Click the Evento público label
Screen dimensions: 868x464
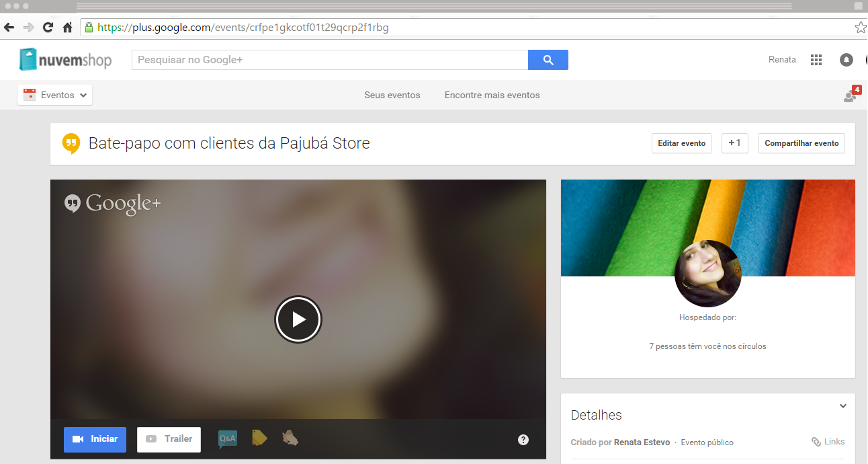click(x=707, y=442)
